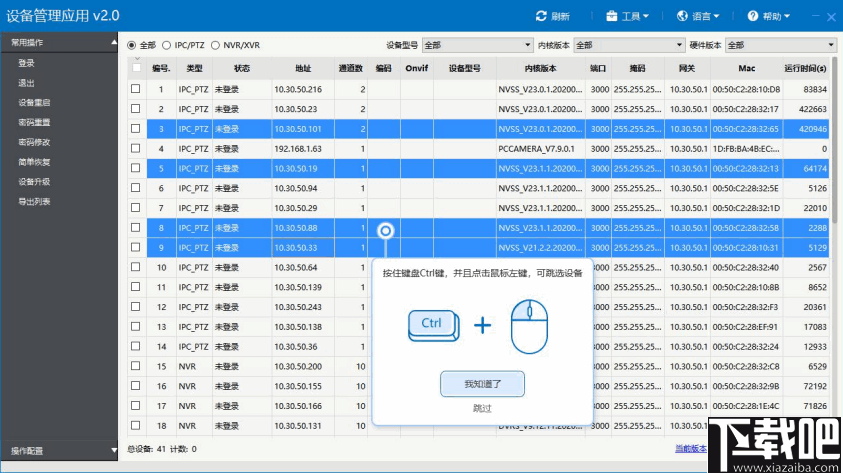Sort by the 网关 column header

(x=687, y=68)
